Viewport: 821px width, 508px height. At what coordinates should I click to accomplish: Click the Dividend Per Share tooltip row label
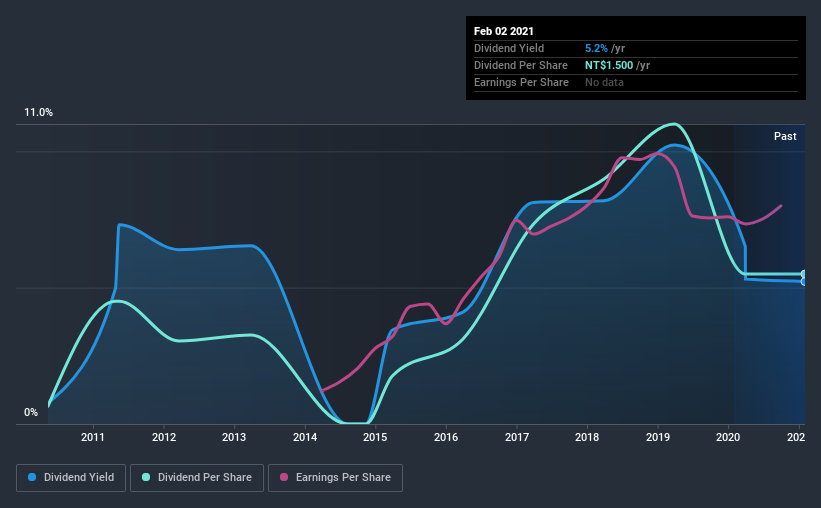tap(520, 65)
